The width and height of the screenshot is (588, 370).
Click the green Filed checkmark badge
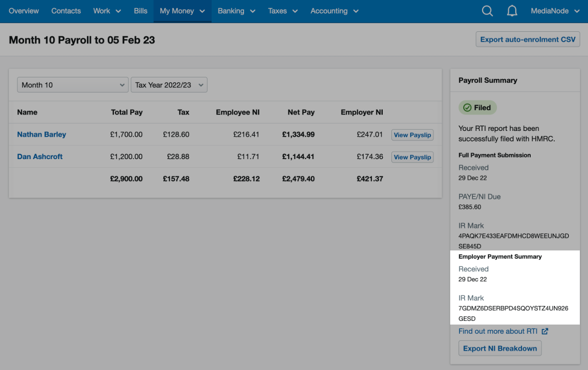pyautogui.click(x=477, y=107)
